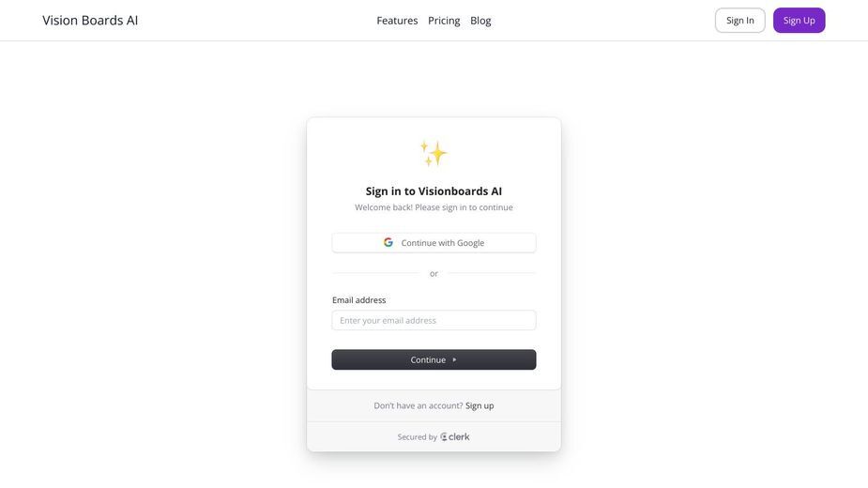868x488 pixels.
Task: Click the Welcome back subtitle text
Action: pyautogui.click(x=434, y=207)
